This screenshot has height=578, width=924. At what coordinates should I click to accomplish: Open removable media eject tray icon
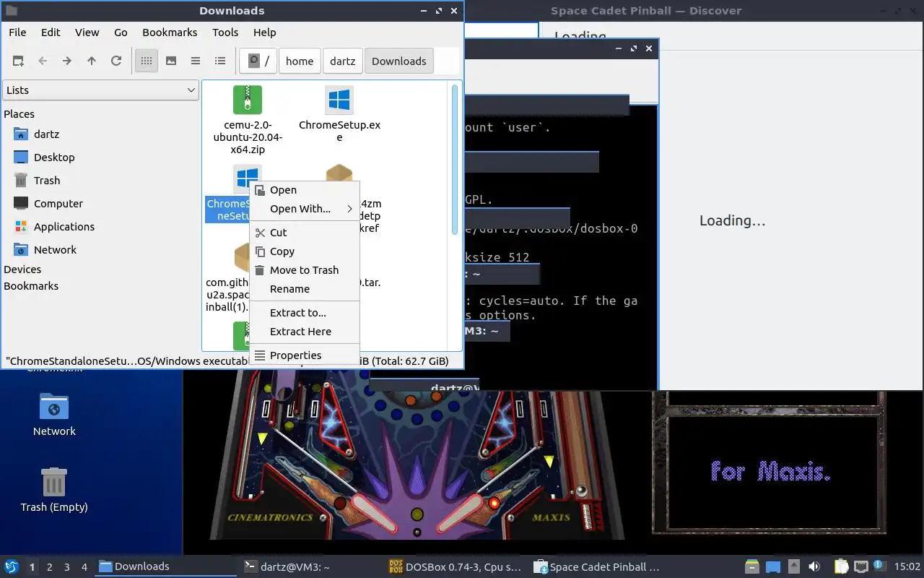point(794,567)
